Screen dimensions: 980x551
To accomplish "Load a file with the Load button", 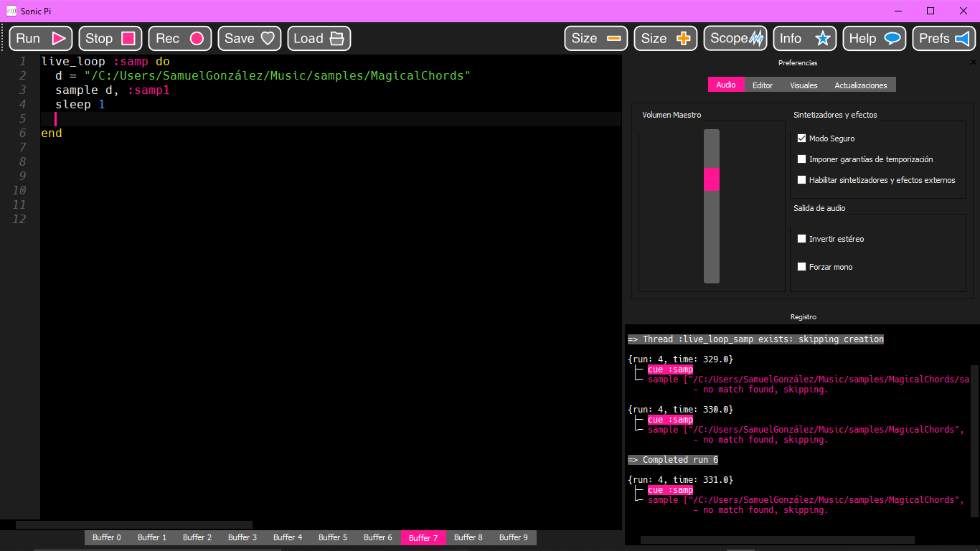I will [319, 39].
